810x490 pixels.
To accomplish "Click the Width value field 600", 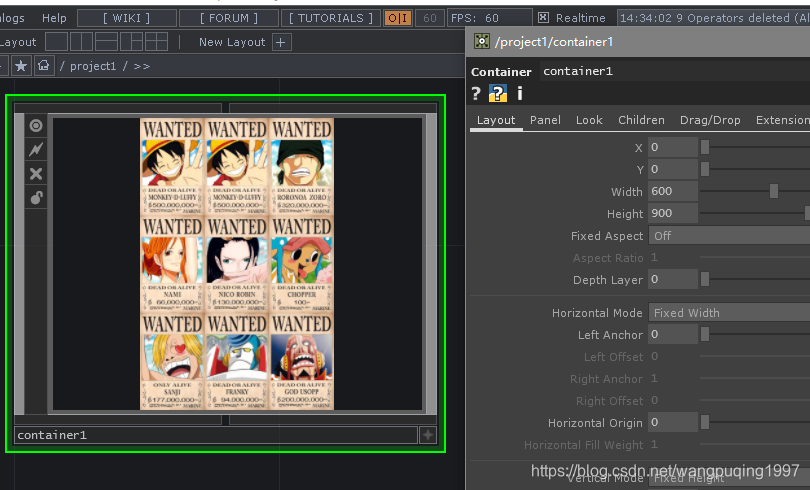I will tap(673, 191).
